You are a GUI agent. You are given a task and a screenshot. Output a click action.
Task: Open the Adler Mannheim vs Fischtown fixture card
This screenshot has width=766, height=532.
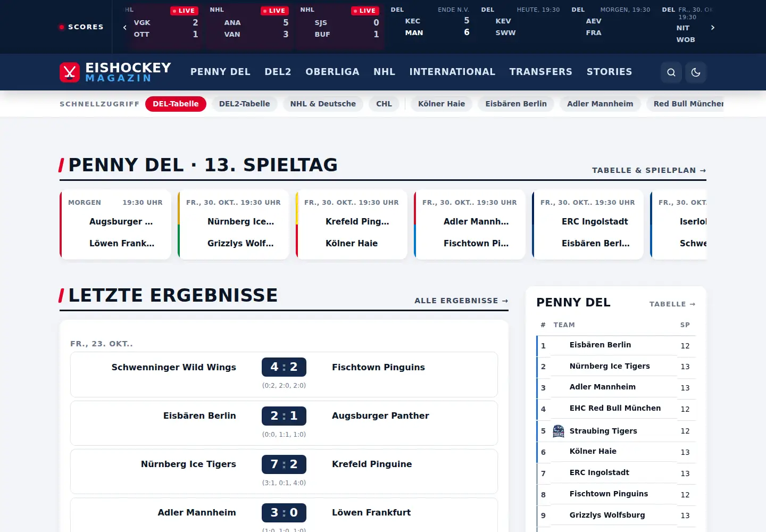[x=470, y=225]
